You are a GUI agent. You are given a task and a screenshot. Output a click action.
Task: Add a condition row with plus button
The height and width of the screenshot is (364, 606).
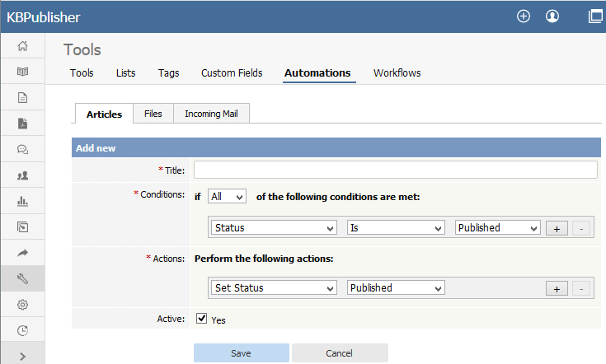(557, 228)
